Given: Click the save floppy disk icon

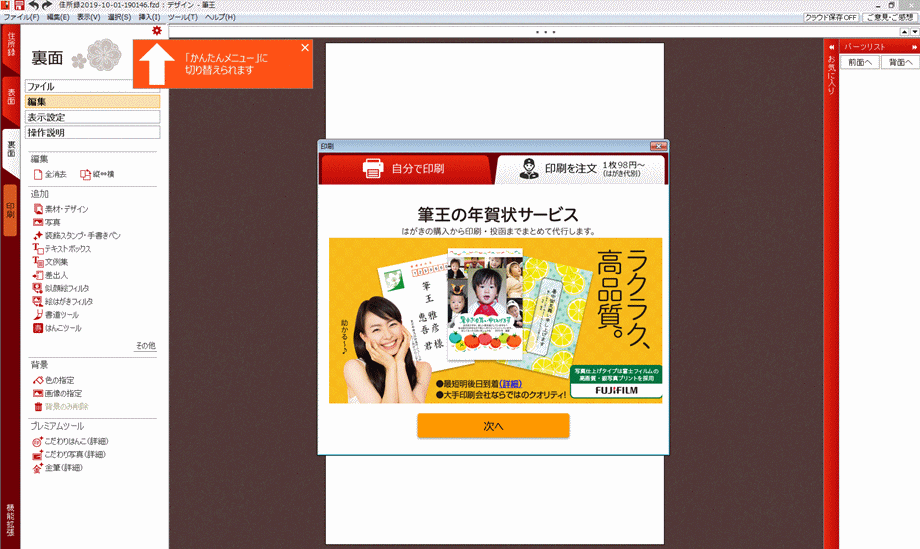Looking at the screenshot, I should click(19, 5).
